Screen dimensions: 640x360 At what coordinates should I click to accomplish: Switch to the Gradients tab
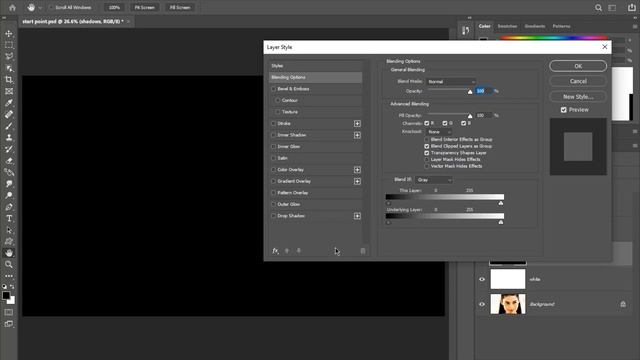535,26
